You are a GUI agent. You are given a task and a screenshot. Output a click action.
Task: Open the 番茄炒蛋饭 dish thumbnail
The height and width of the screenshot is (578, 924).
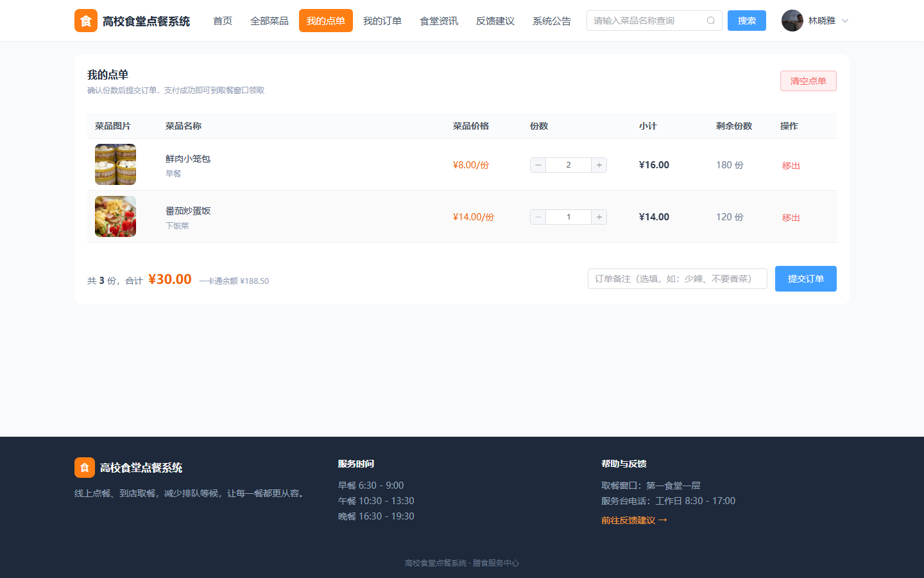116,216
